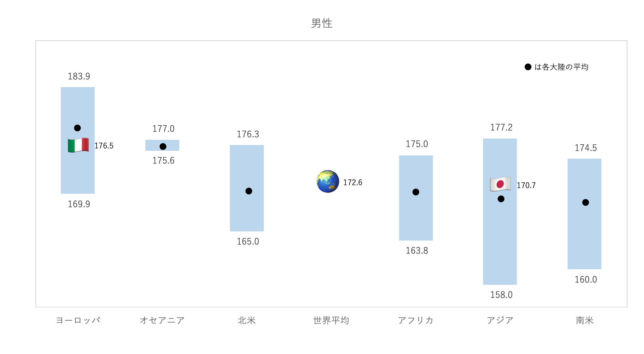Image resolution: width=644 pixels, height=354 pixels.
Task: Select the 南米 axis label
Action: pos(585,321)
